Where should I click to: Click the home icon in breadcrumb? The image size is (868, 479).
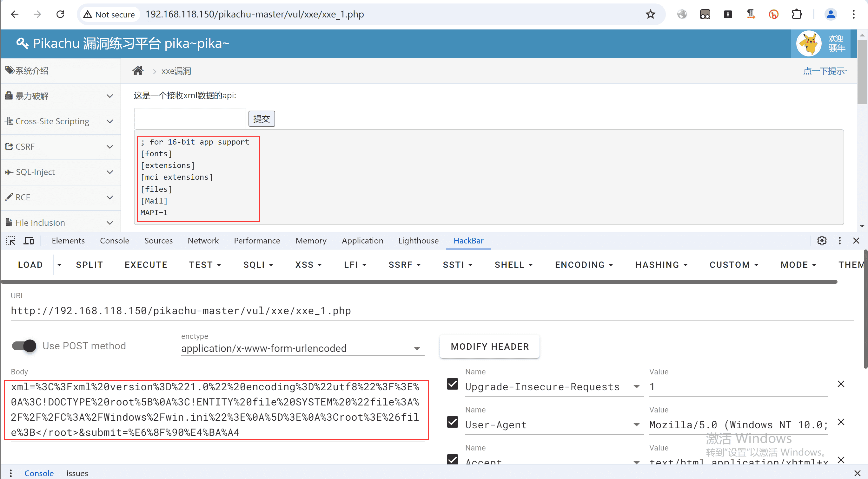pyautogui.click(x=138, y=71)
